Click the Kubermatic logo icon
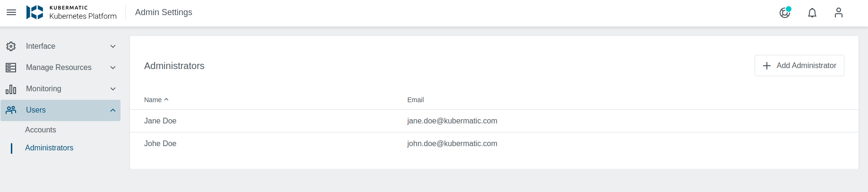The image size is (868, 192). pyautogui.click(x=34, y=12)
